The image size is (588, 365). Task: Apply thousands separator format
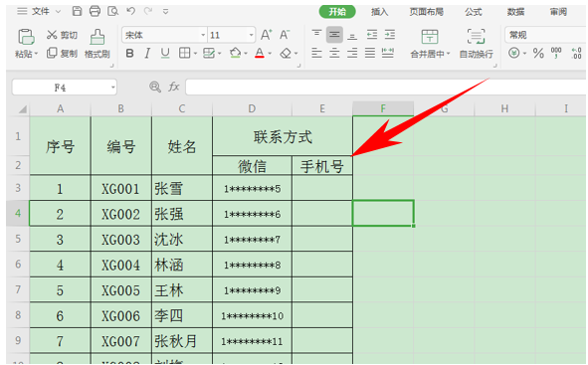(556, 53)
